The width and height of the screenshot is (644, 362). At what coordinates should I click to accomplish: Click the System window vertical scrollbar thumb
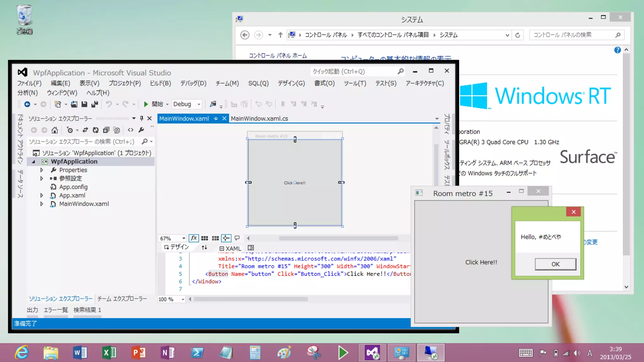626,154
